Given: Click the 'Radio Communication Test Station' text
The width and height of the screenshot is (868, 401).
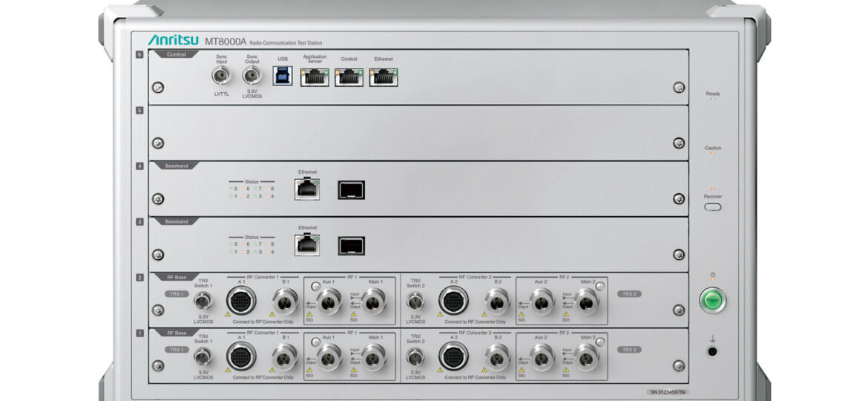Looking at the screenshot, I should (286, 42).
